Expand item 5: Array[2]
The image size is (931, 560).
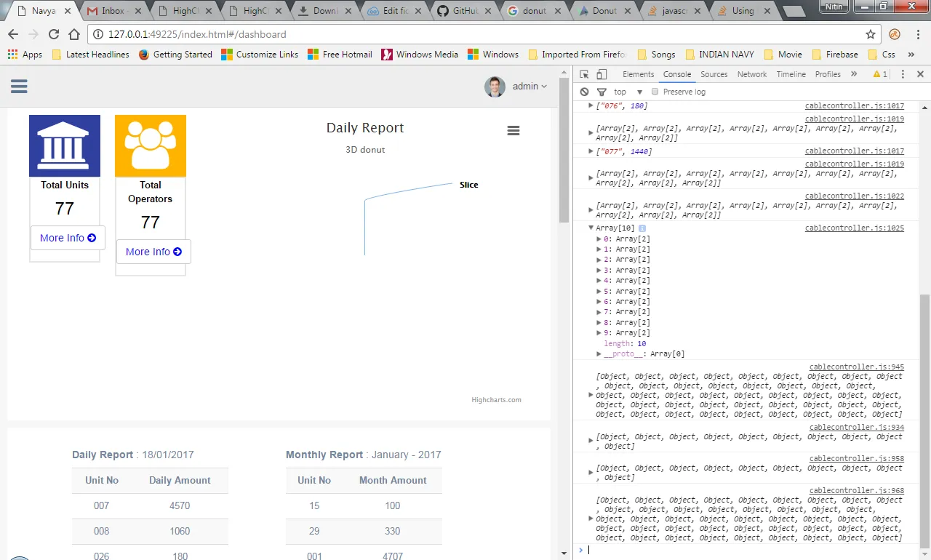coord(599,291)
